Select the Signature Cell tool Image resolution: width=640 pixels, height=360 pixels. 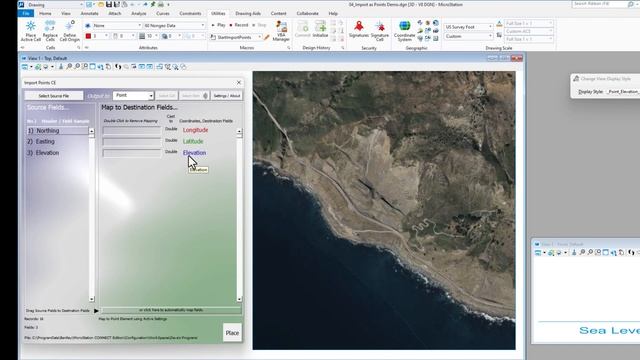point(380,31)
